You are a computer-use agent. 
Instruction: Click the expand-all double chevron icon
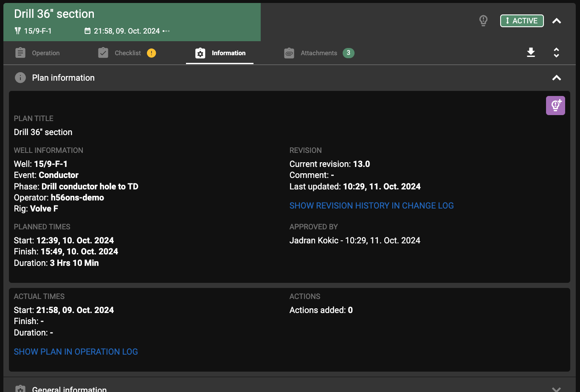pyautogui.click(x=556, y=53)
